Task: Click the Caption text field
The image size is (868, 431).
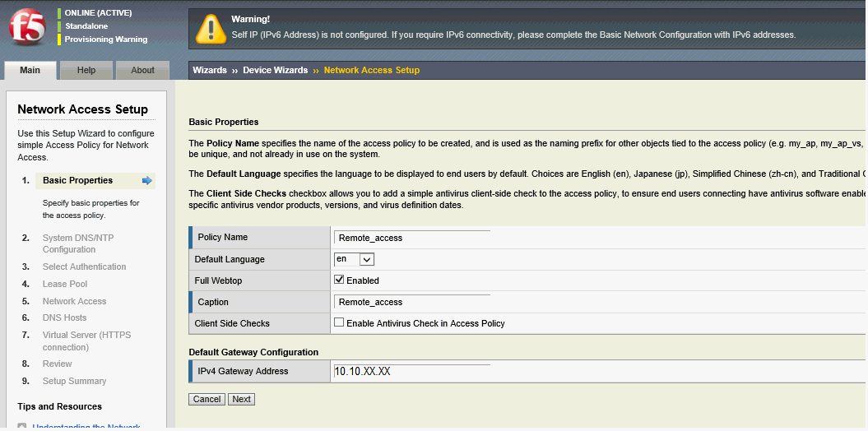Action: click(411, 302)
